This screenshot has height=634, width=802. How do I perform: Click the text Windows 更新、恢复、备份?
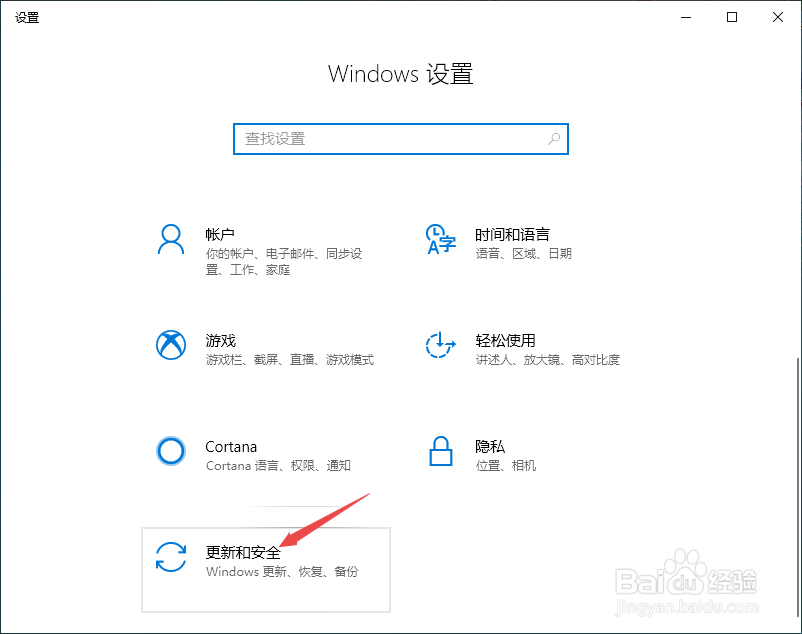(282, 572)
